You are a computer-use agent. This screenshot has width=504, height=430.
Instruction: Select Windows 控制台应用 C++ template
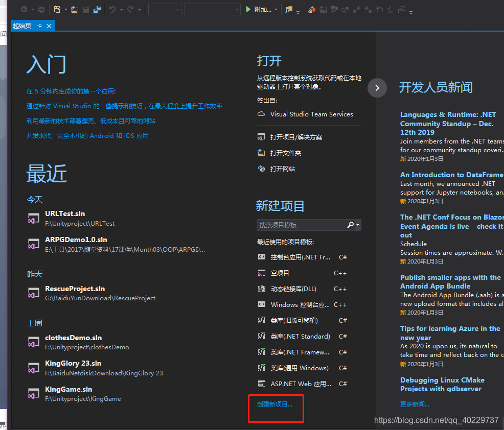point(303,305)
